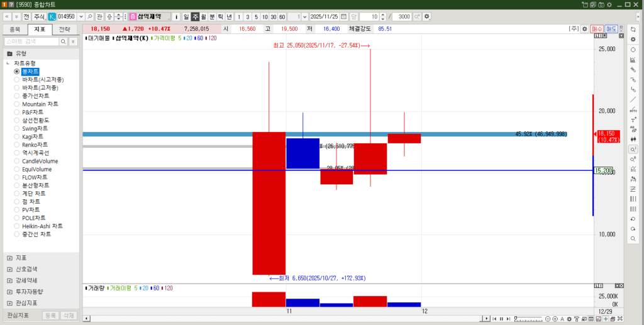Expand the 신호검색 section
The image size is (644, 325).
click(9, 269)
